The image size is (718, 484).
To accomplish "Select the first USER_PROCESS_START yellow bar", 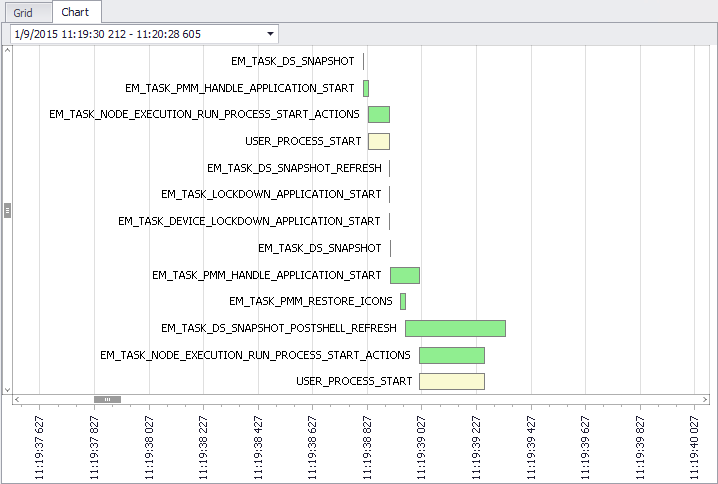I will coord(379,141).
